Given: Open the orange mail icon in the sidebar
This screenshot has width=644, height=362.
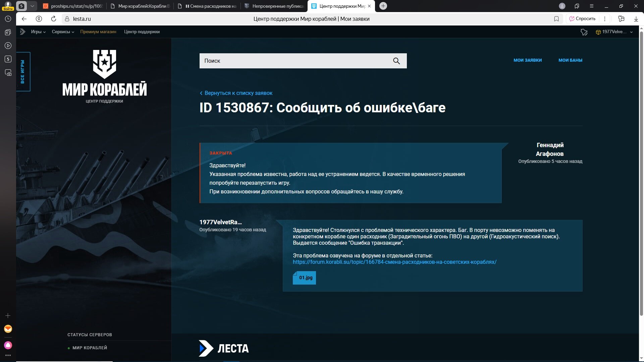Looking at the screenshot, I should coord(8,329).
